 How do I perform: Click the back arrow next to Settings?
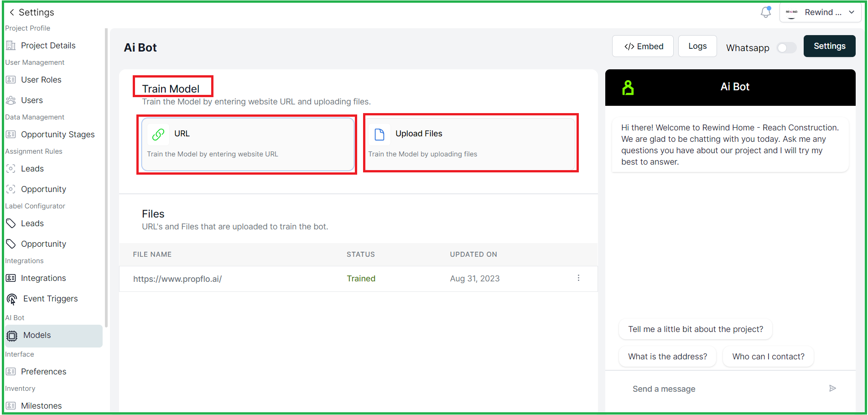(x=12, y=12)
